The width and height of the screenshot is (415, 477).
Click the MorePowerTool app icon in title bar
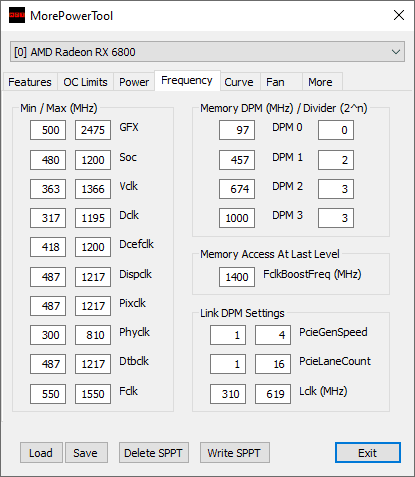[x=17, y=15]
